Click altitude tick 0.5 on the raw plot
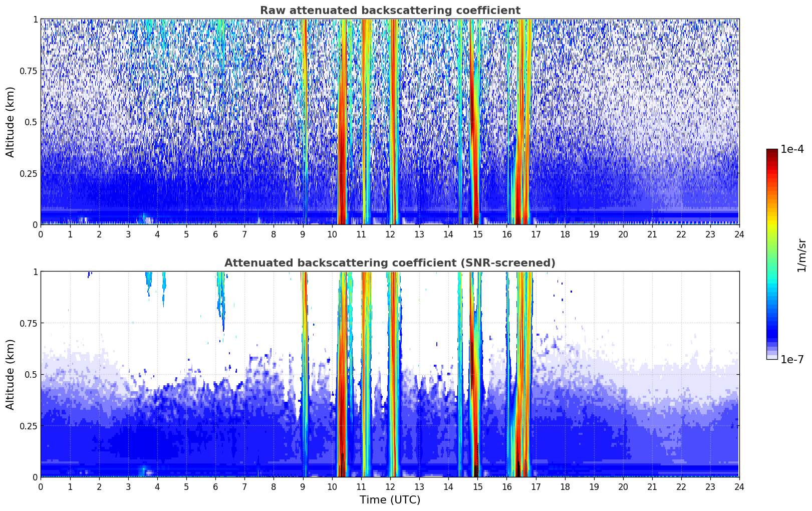This screenshot has height=511, width=812. tap(31, 122)
